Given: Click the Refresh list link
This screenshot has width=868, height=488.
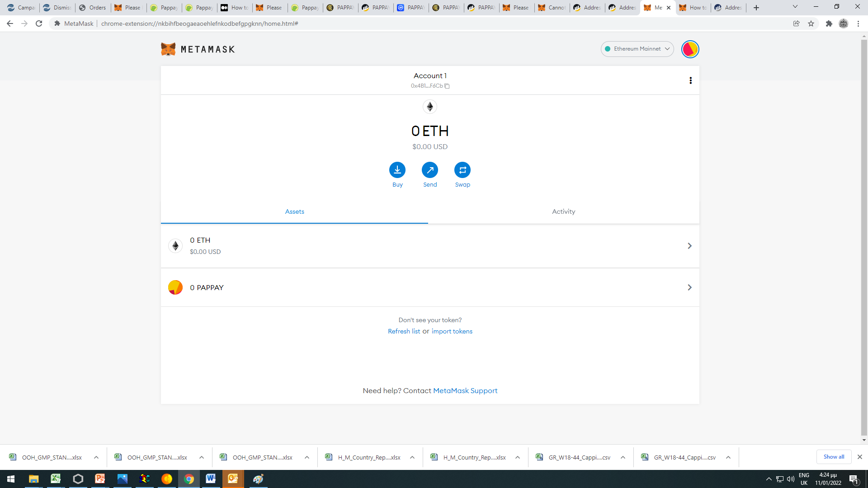Looking at the screenshot, I should [404, 331].
